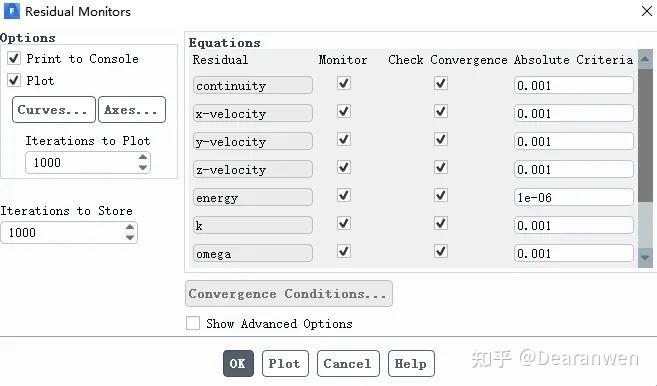Confirm settings with the OK button

click(x=238, y=363)
